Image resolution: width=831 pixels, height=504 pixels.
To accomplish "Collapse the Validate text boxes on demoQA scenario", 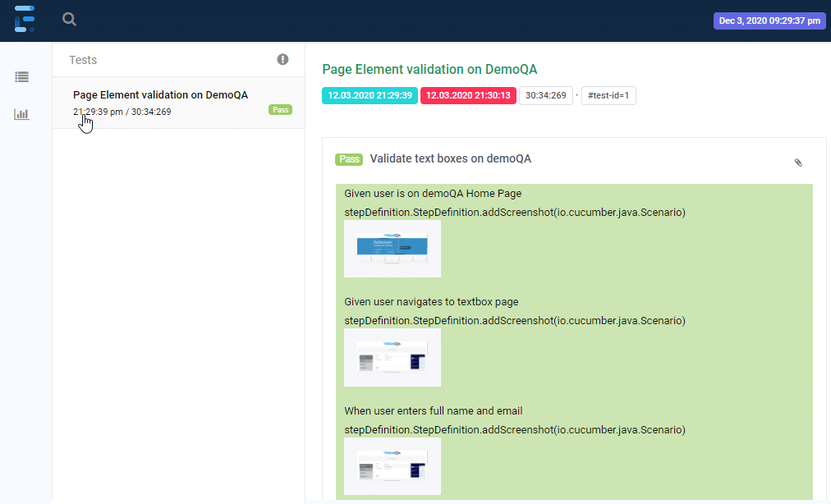I will pos(450,158).
